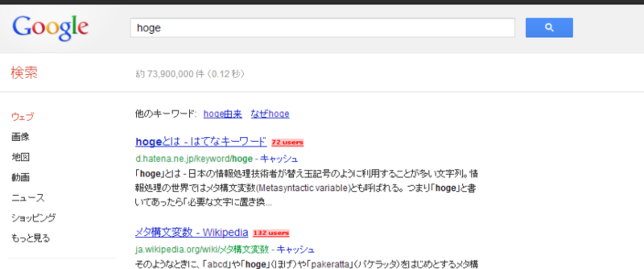
Task: Click the blue magnifier search button
Action: click(x=549, y=28)
